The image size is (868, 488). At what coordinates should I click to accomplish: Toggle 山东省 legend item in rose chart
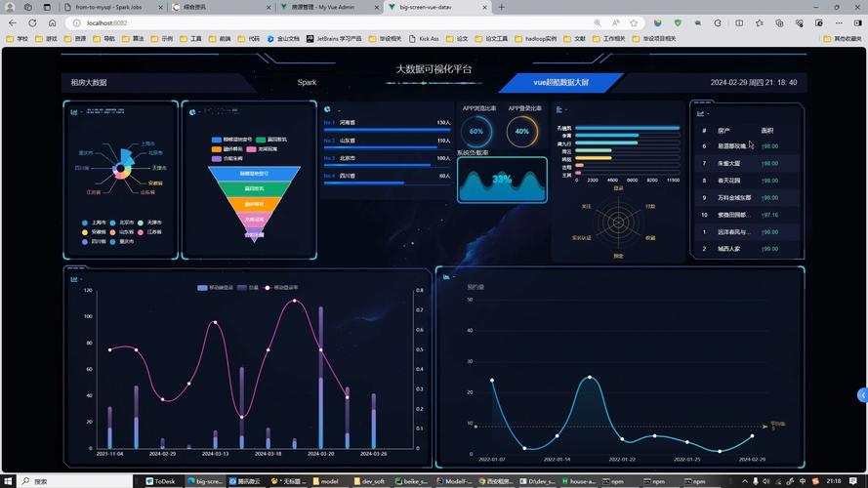coord(122,232)
